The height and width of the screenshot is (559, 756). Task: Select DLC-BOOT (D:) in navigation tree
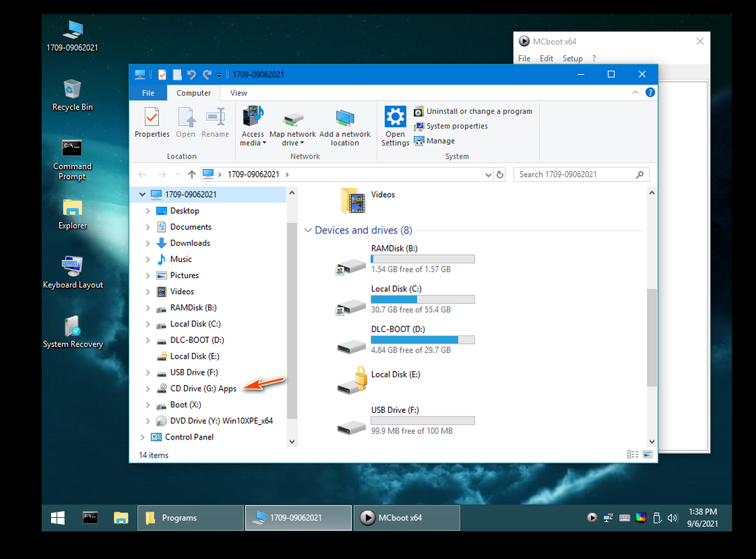click(197, 340)
